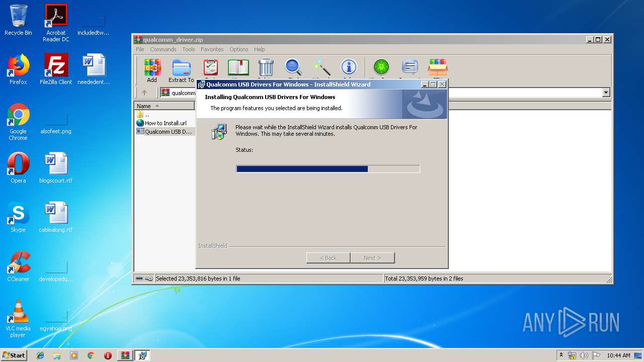Open the Help menu

[x=259, y=49]
